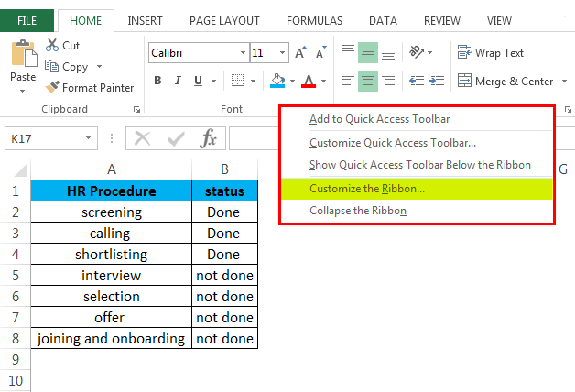Open the Paste options dropdown arrow
Viewport: 575px width, 392px height.
coord(22,91)
